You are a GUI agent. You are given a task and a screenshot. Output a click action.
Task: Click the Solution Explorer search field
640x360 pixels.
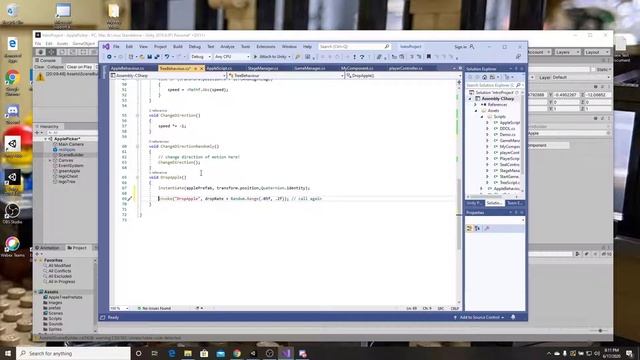tap(492, 85)
